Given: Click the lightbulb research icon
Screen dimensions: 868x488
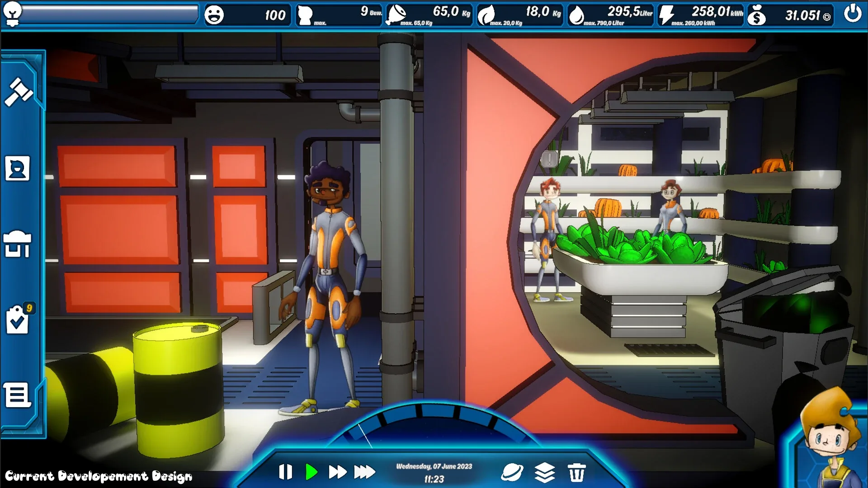Looking at the screenshot, I should pos(12,13).
